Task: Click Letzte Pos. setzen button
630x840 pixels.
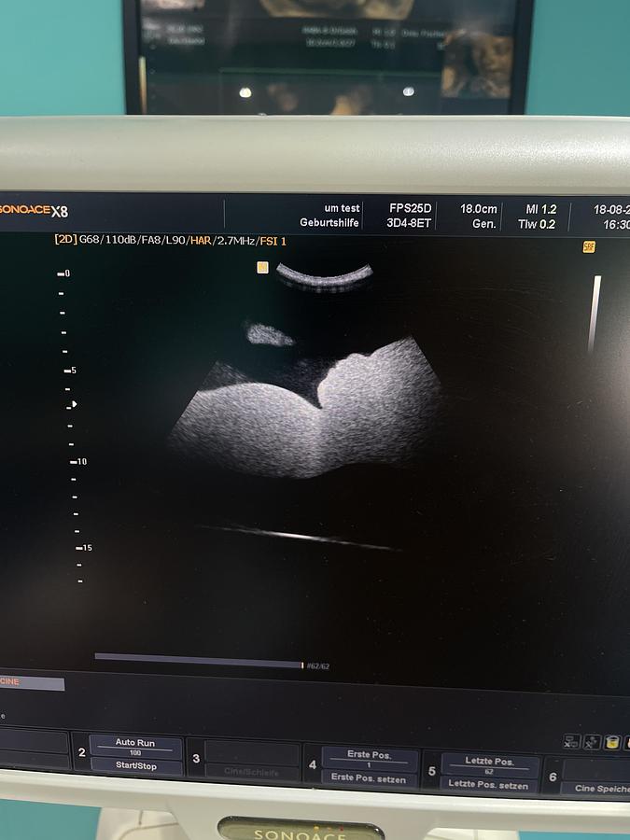Action: click(488, 784)
